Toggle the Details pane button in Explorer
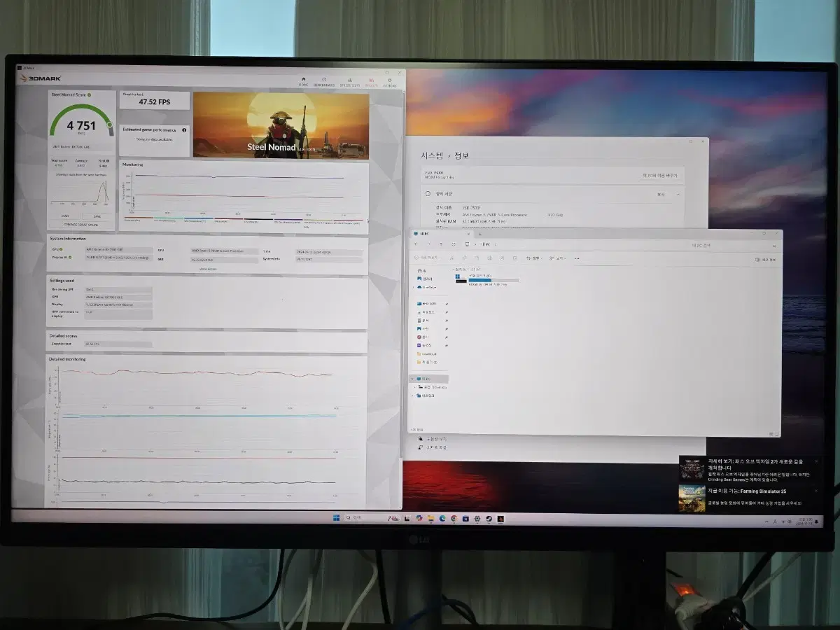 coord(766,260)
